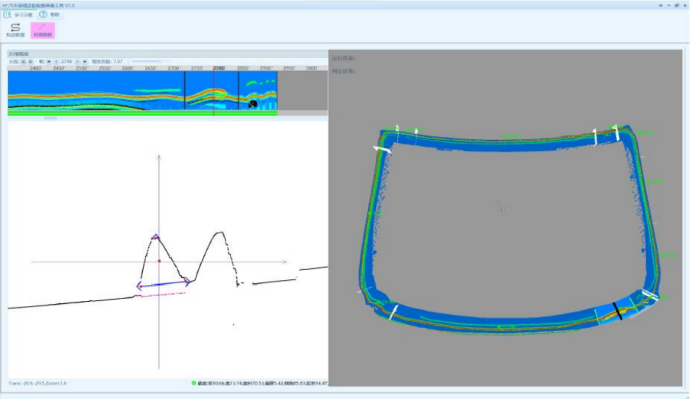This screenshot has height=400, width=692.
Task: Switch to the first ribbon tab beside help
Action: 19,15
